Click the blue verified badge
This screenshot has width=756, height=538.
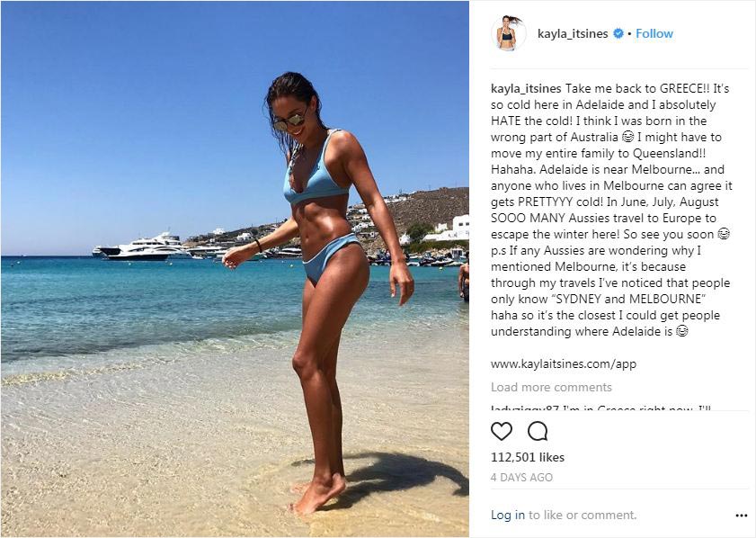618,34
